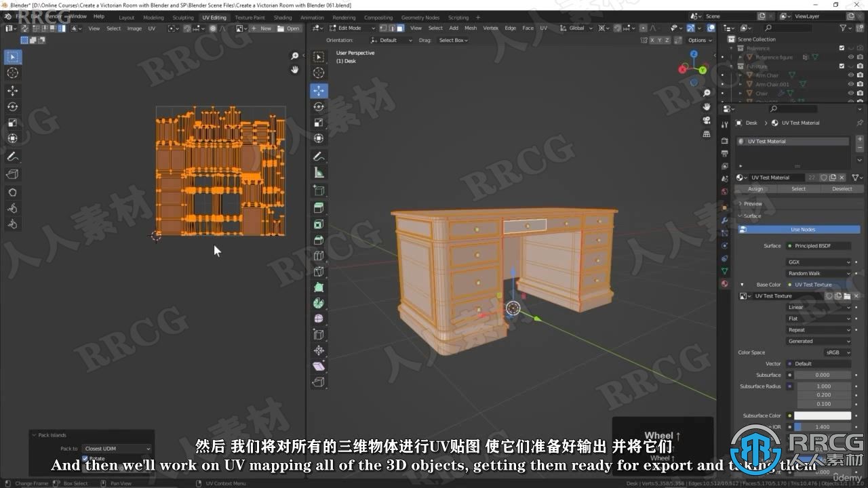Viewport: 868px width, 488px height.
Task: Click Open image button
Action: pyautogui.click(x=289, y=28)
